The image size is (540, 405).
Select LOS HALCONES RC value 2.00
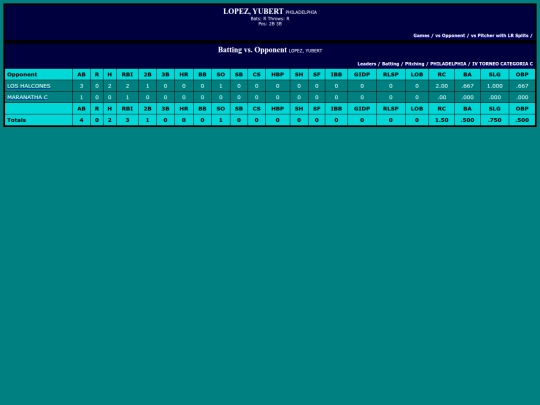tap(441, 86)
